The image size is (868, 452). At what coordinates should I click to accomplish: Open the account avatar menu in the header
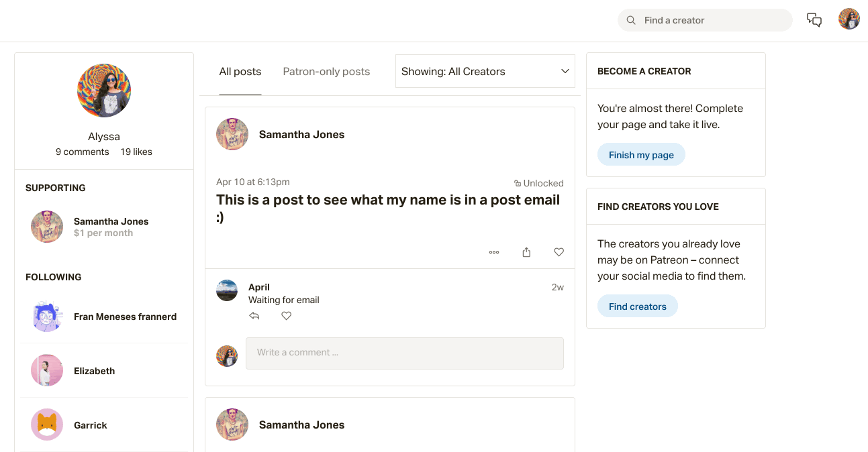point(849,19)
